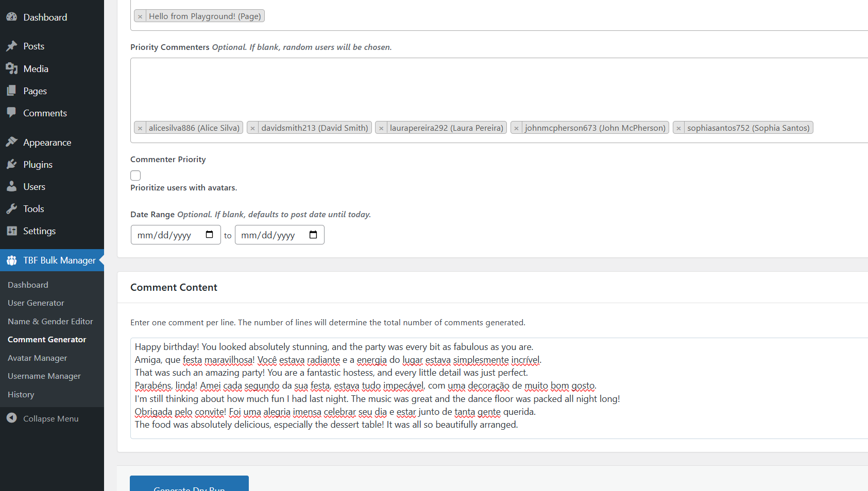Select the Tools wrench icon
The image size is (868, 491).
coord(12,208)
